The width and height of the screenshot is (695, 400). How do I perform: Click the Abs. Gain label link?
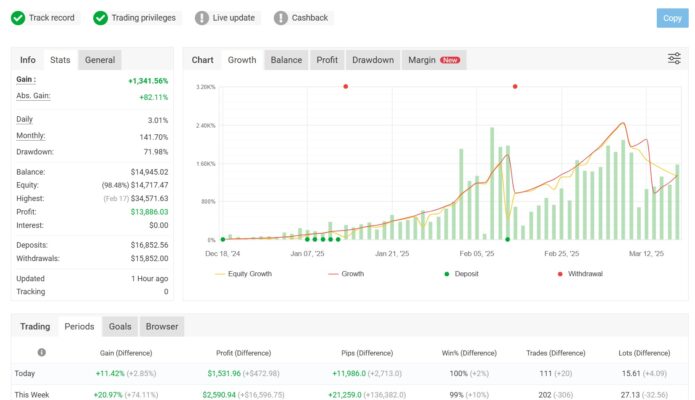click(x=32, y=96)
